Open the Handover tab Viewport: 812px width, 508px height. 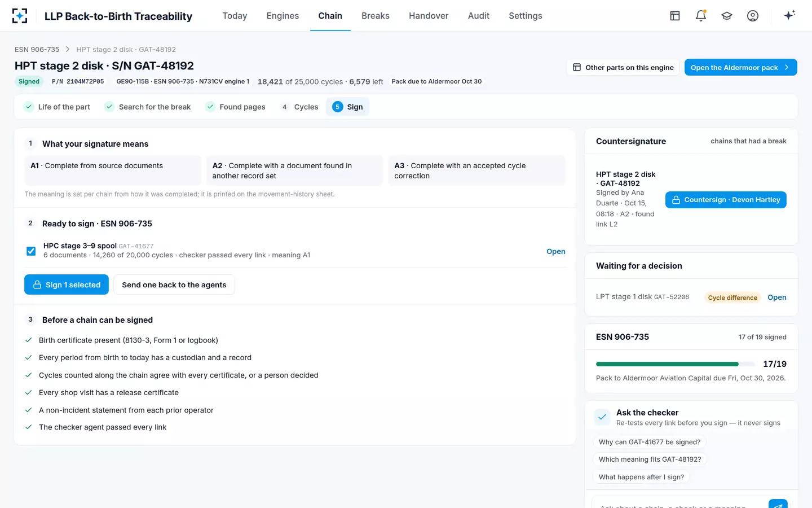tap(429, 16)
